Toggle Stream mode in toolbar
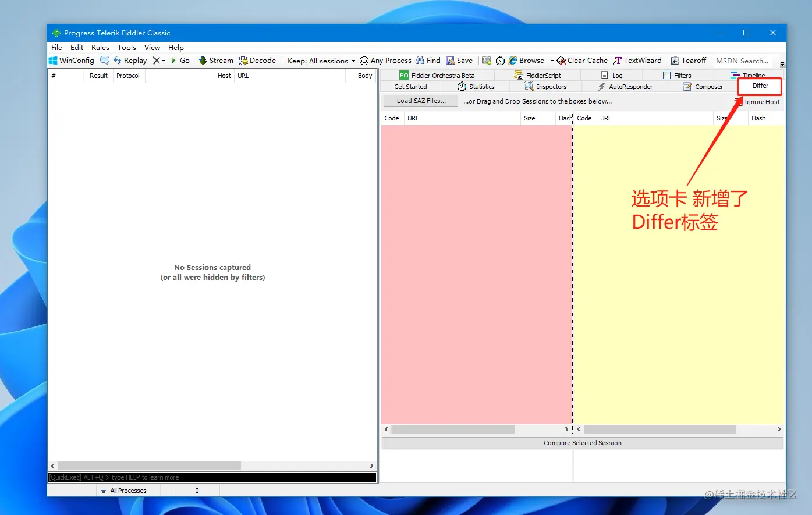Screen dimensions: 812x515 tap(216, 61)
